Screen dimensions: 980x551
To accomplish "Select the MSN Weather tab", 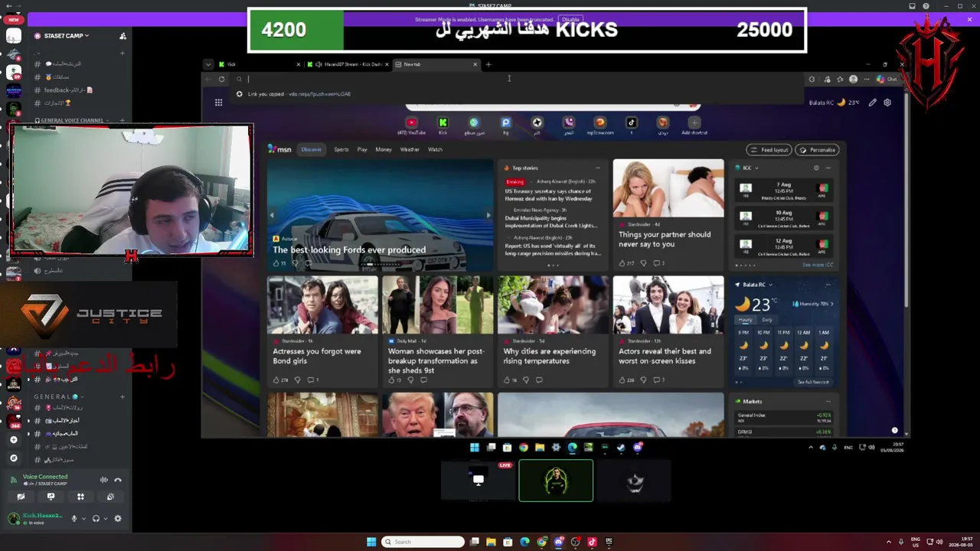I will point(410,150).
